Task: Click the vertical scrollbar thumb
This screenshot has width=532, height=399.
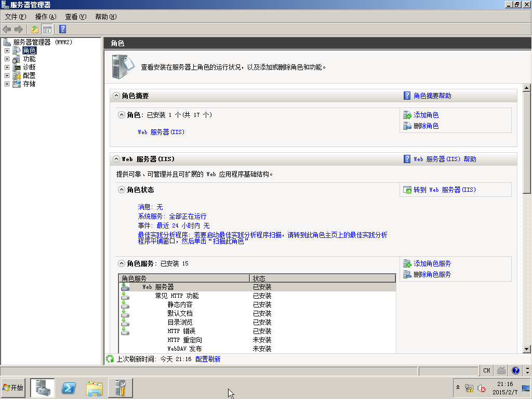Action: 527,143
